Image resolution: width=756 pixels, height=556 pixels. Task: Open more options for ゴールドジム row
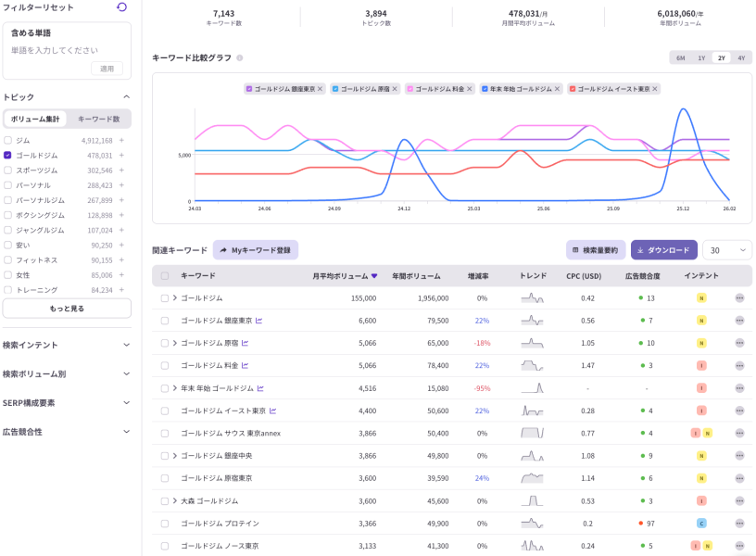click(739, 298)
